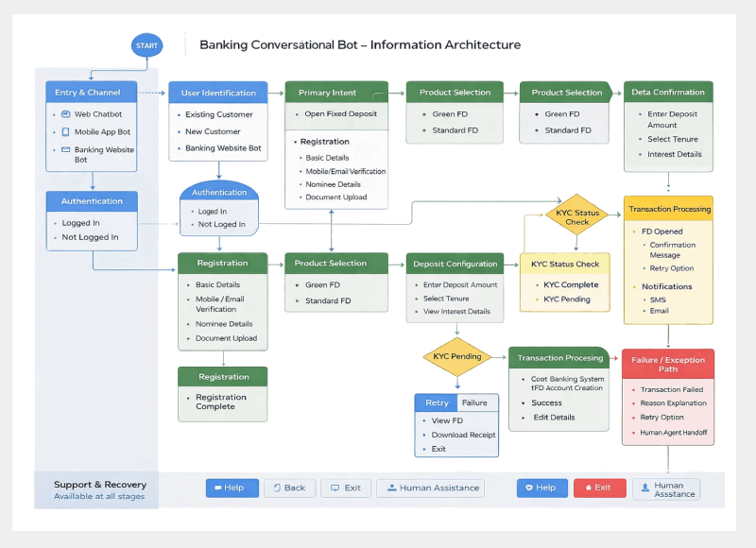Select Existing Customer in User Identification
756x548 pixels.
point(219,114)
